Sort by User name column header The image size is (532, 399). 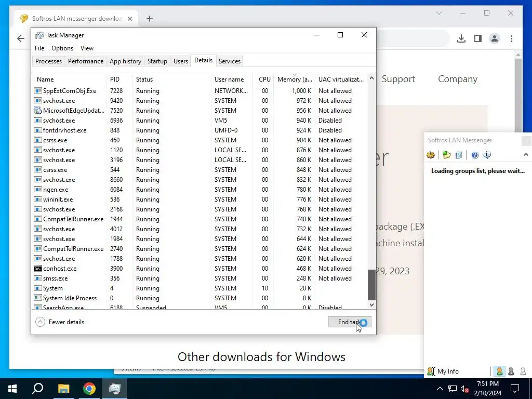(x=232, y=79)
